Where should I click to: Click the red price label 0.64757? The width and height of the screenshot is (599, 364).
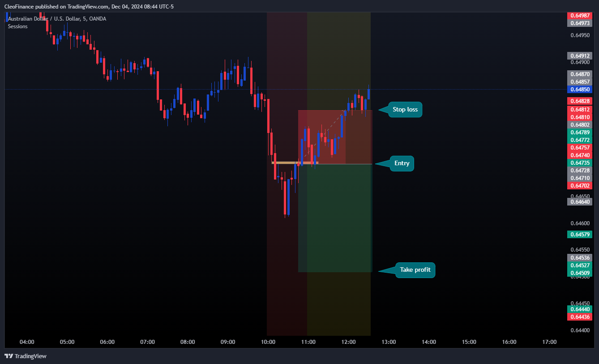coord(580,148)
